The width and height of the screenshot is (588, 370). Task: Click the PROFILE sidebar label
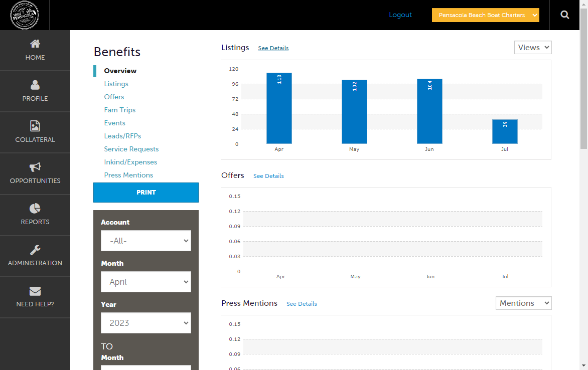click(x=35, y=99)
